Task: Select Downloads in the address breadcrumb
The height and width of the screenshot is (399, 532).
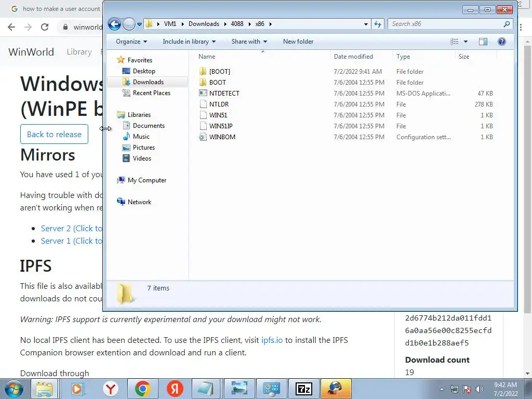Action: pos(204,24)
